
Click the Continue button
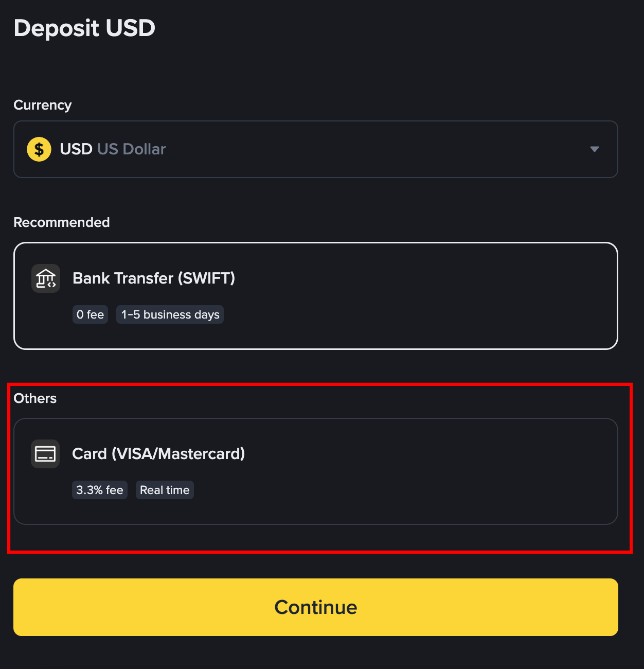[316, 607]
